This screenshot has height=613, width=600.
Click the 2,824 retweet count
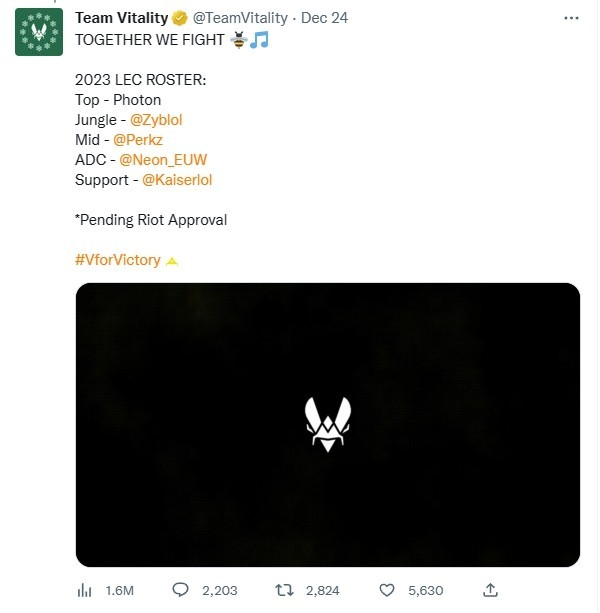coord(320,590)
